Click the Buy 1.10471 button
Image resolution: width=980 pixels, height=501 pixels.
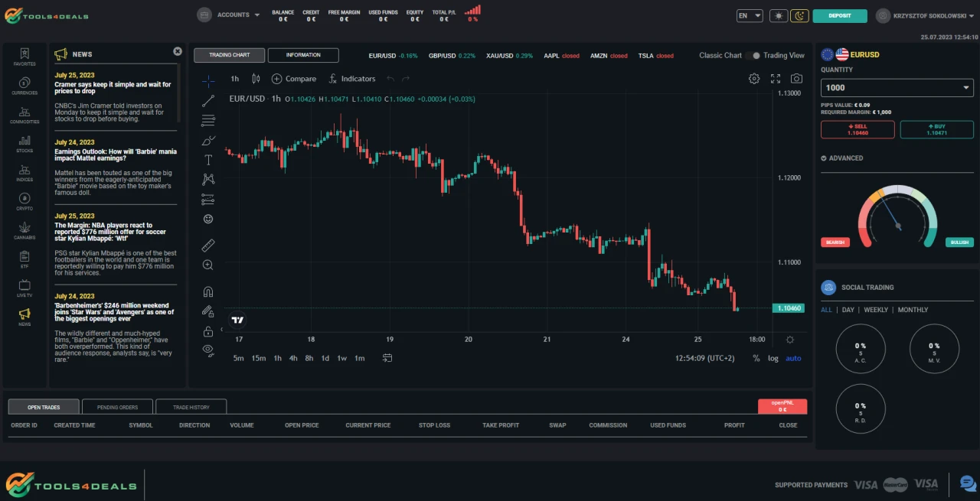click(x=936, y=129)
